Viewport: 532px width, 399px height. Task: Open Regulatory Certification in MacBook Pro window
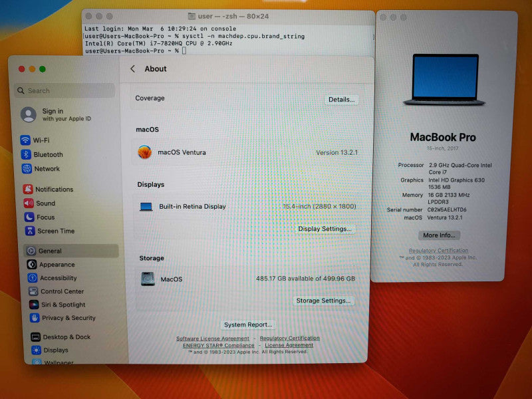438,251
